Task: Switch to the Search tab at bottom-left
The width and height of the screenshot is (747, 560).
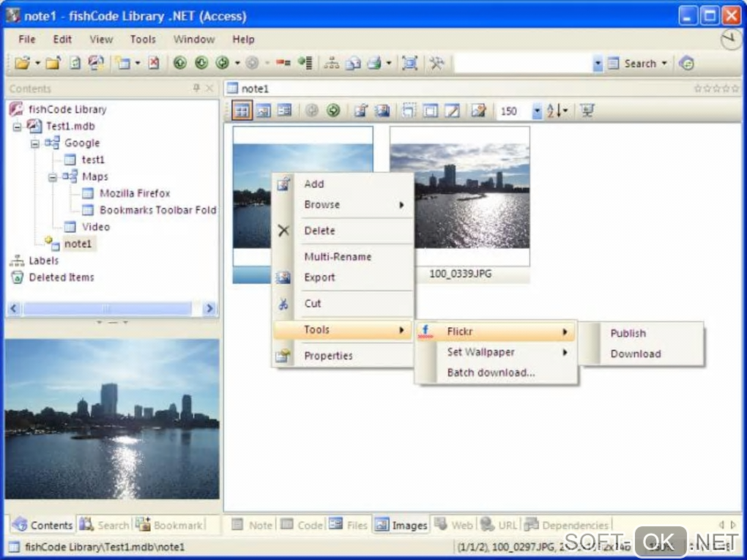Action: point(104,525)
